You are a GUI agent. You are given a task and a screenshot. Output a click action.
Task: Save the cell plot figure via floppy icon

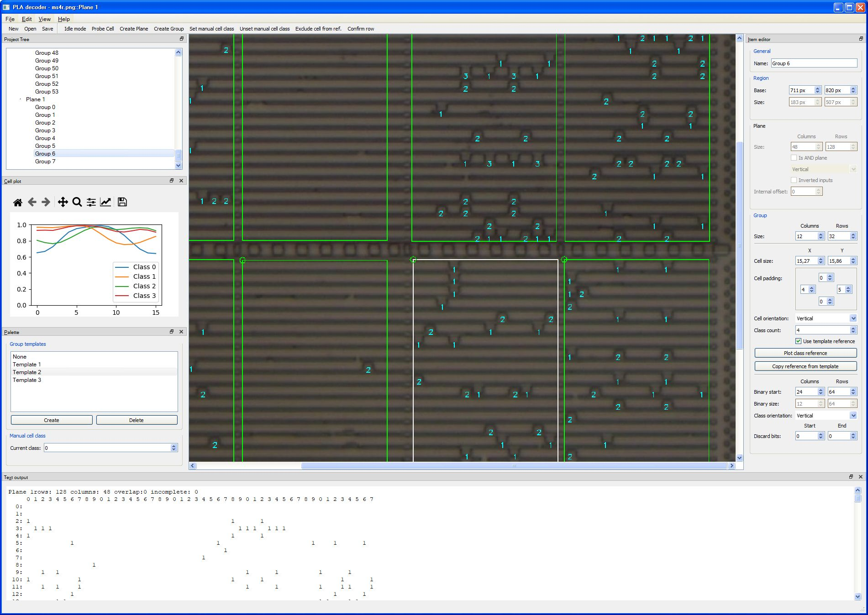(122, 202)
